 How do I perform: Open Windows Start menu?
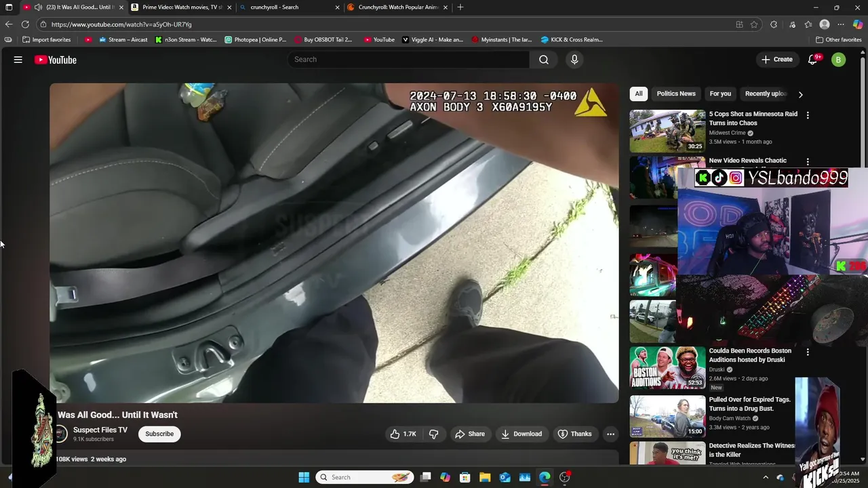(x=304, y=477)
